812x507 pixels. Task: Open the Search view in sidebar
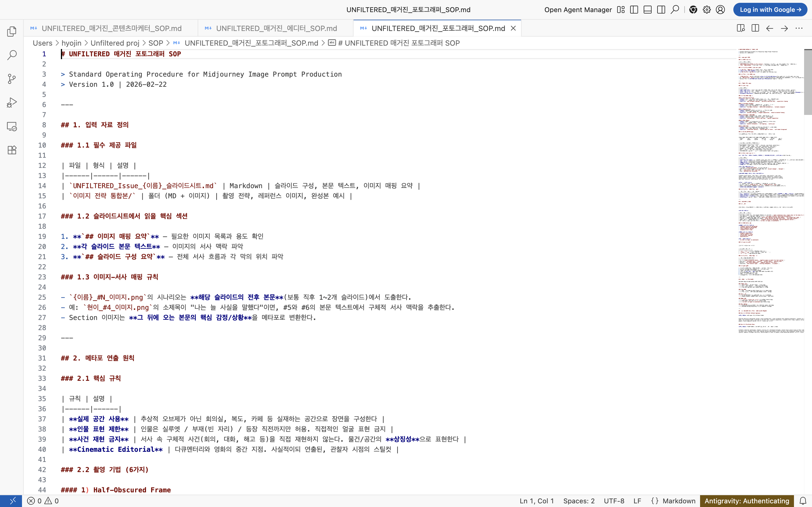coord(12,55)
